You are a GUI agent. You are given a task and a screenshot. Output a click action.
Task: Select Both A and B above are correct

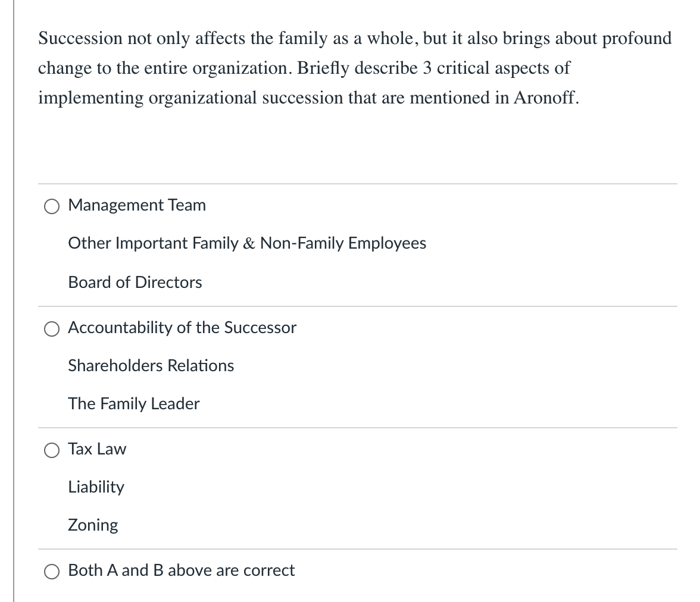52,571
